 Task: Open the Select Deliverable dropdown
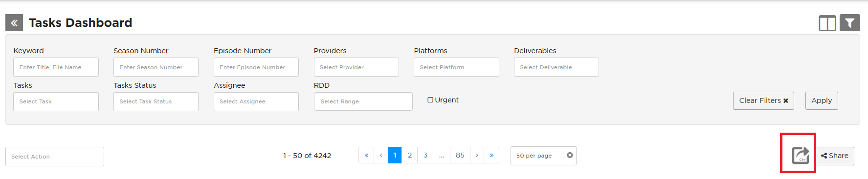[x=556, y=67]
